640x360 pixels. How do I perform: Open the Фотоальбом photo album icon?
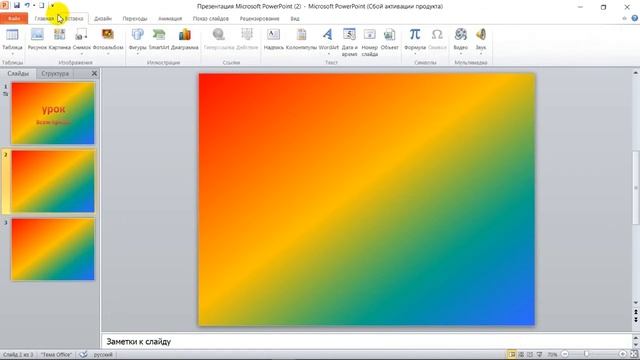point(108,35)
